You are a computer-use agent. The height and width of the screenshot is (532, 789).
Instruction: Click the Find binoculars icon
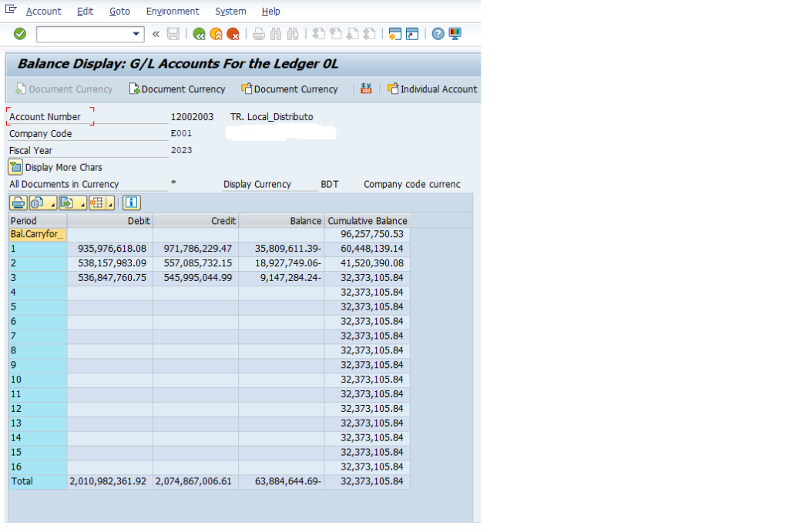(274, 33)
